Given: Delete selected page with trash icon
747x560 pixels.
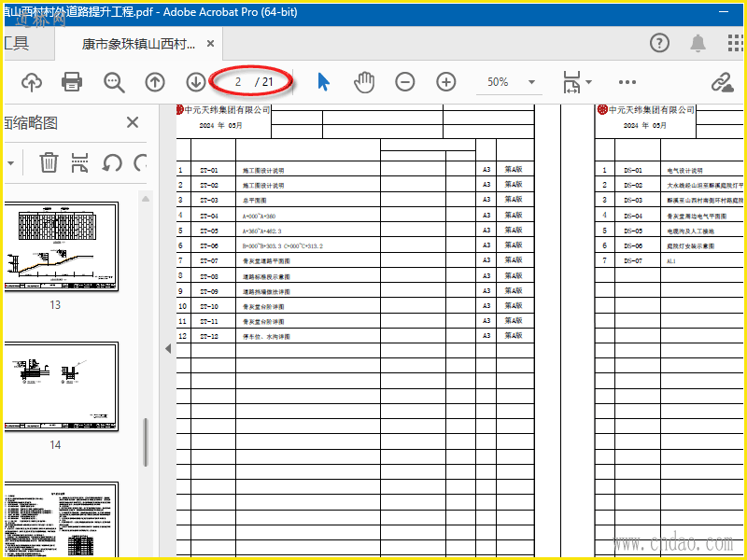Looking at the screenshot, I should coord(49,162).
